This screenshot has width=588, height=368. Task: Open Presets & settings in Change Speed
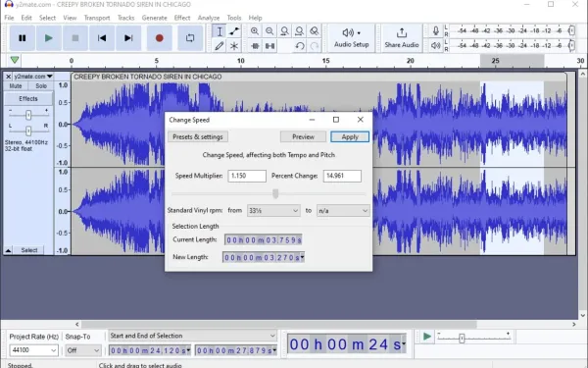198,136
